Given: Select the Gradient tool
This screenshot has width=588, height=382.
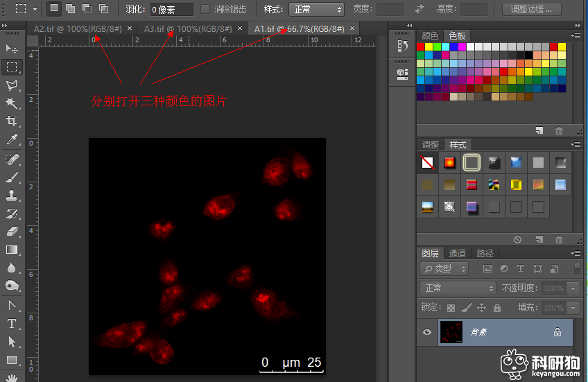Looking at the screenshot, I should click(12, 250).
